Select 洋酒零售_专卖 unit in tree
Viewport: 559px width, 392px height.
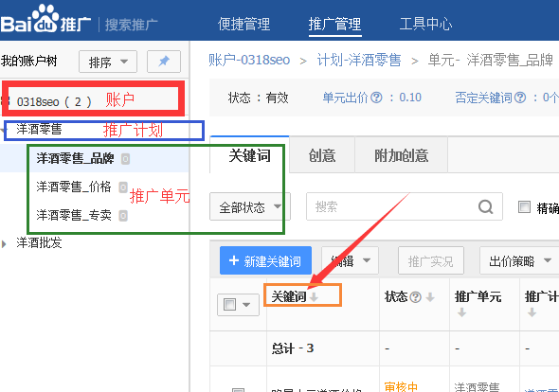click(x=74, y=215)
